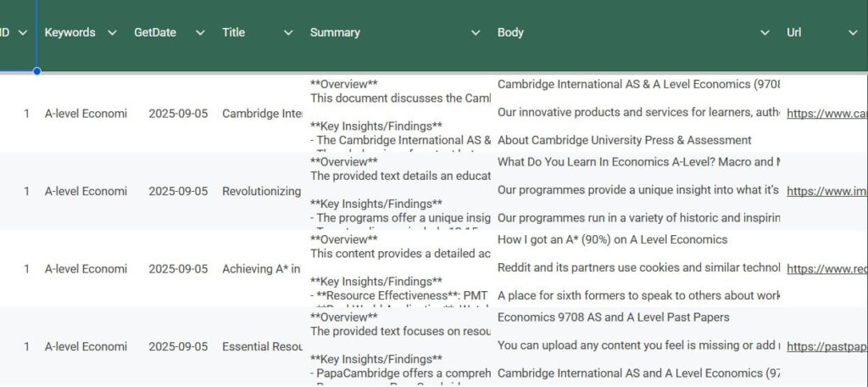Select the Body cell starting "How I got an A*"
Viewport: 868px width, 387px height.
pyautogui.click(x=612, y=239)
